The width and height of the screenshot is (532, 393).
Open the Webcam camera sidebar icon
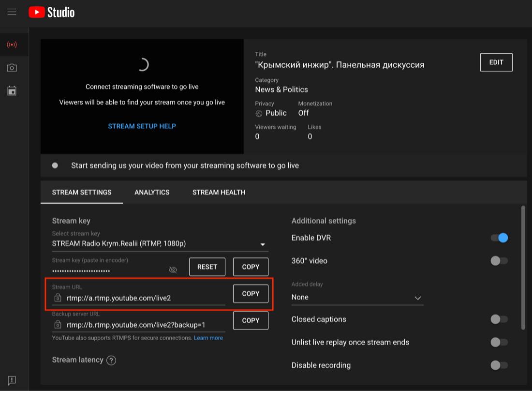click(12, 68)
